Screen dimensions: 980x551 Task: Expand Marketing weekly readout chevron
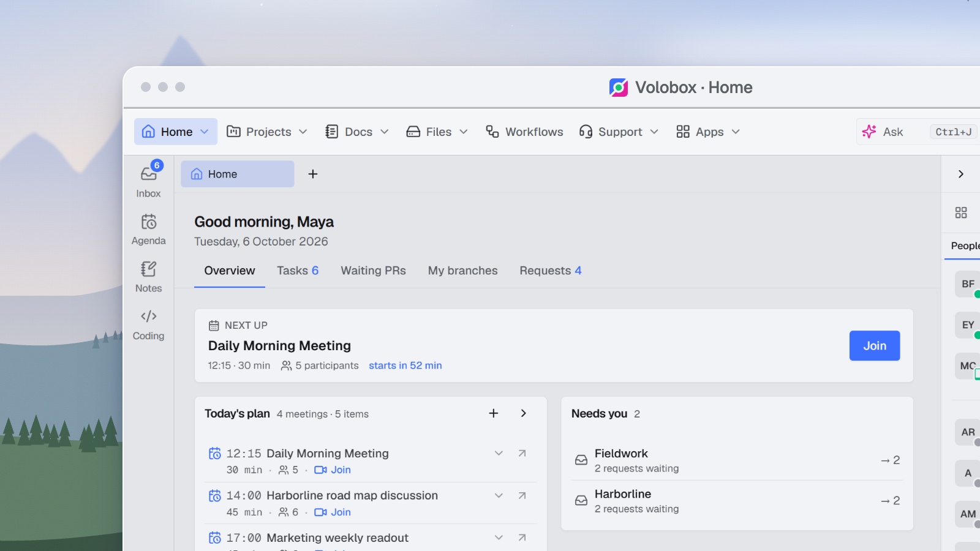pos(499,538)
